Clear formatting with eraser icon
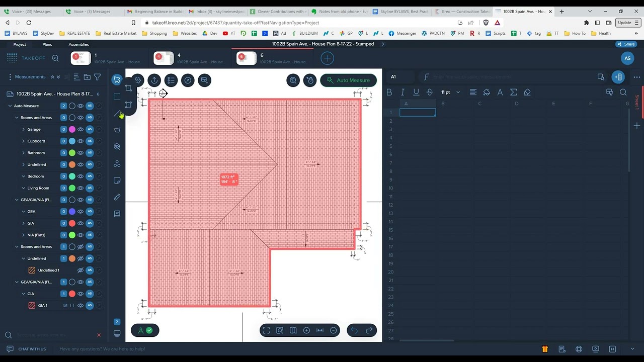 [x=527, y=92]
